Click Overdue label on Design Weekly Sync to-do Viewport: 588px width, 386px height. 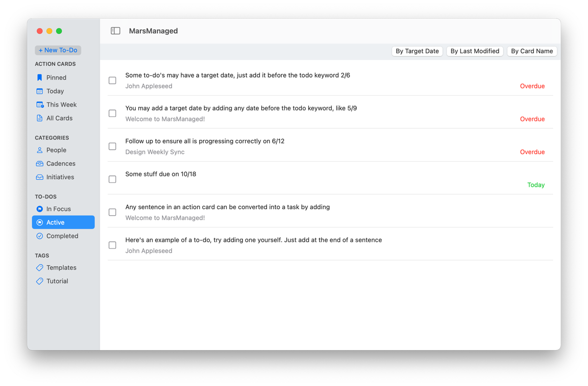[x=532, y=152]
